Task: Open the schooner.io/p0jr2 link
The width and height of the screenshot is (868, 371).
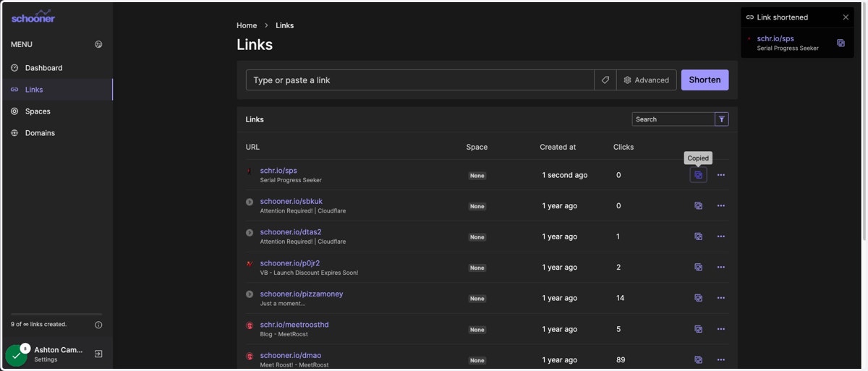Action: pos(290,263)
